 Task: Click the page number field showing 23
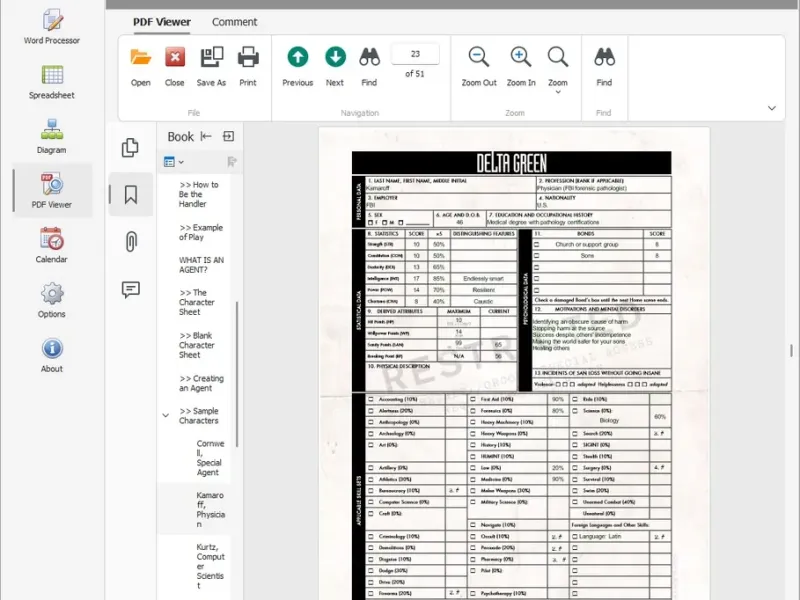(415, 54)
